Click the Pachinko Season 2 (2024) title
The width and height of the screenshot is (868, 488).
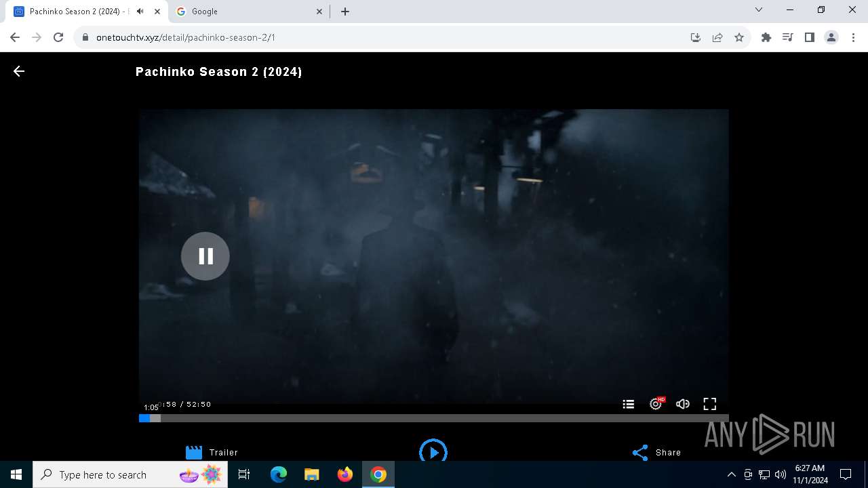point(219,72)
